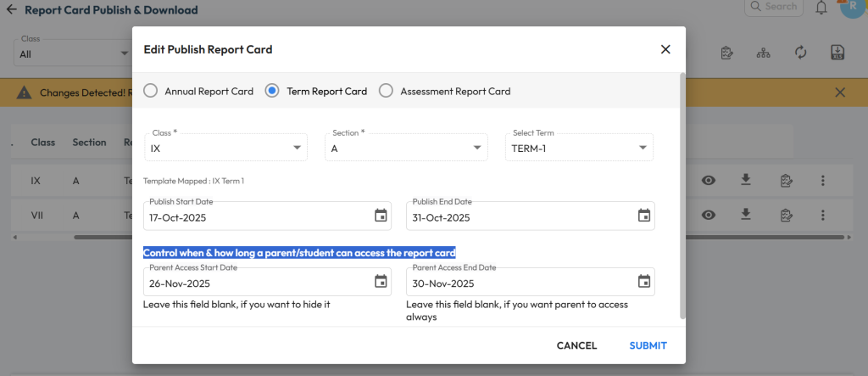Click the dialog vertical scrollbar
The width and height of the screenshot is (868, 376).
point(682,195)
